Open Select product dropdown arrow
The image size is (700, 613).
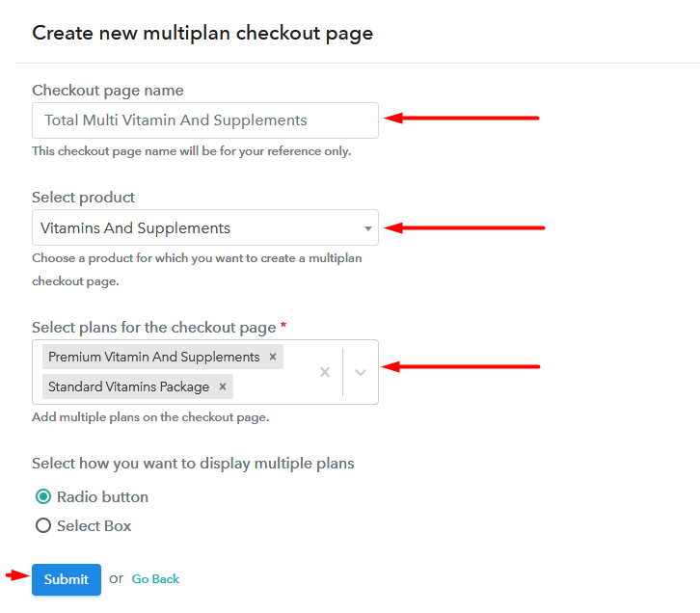pos(367,228)
